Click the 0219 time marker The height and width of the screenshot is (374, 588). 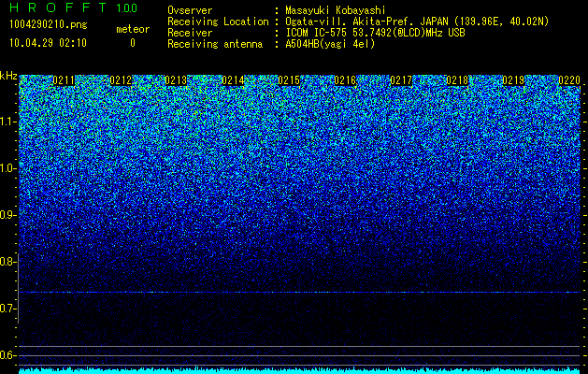(x=513, y=80)
